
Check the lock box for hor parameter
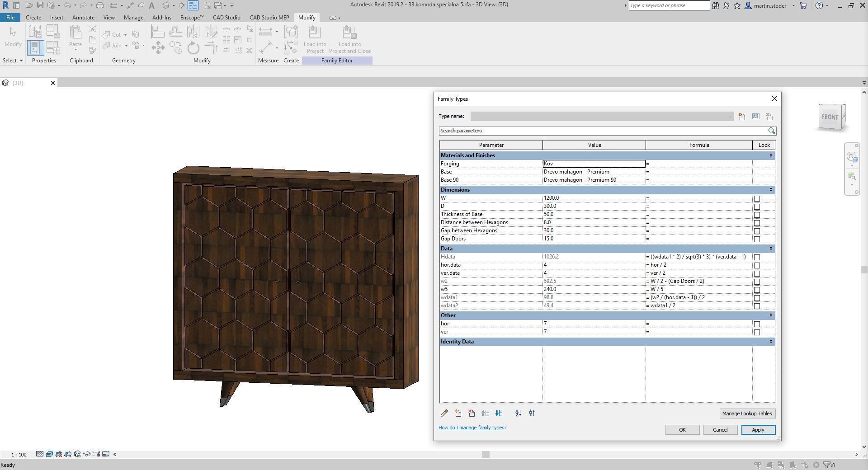coord(757,324)
